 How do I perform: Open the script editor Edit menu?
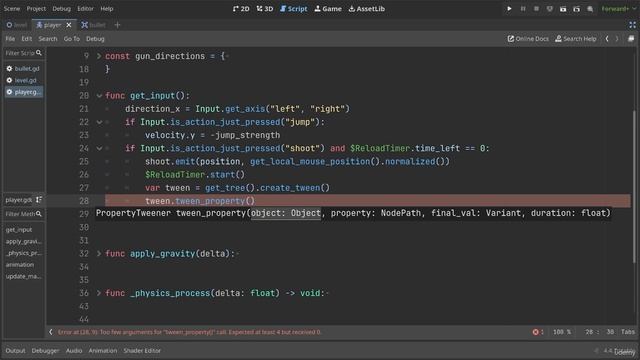27,39
